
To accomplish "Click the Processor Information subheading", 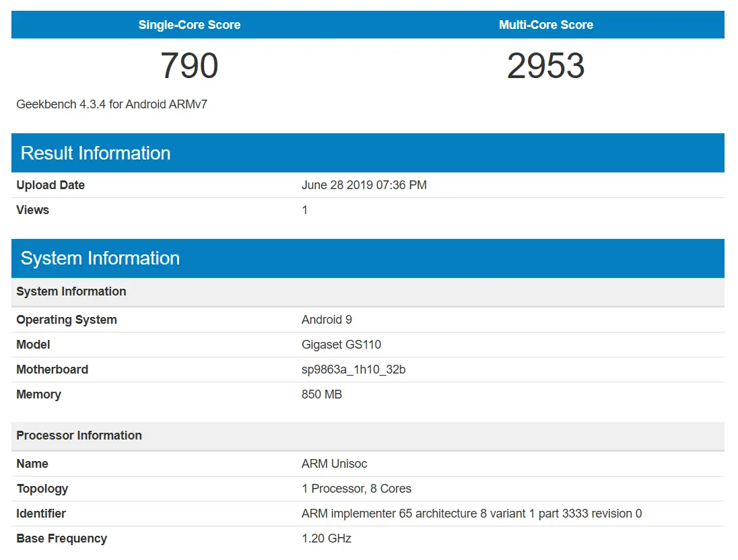I will (x=79, y=435).
